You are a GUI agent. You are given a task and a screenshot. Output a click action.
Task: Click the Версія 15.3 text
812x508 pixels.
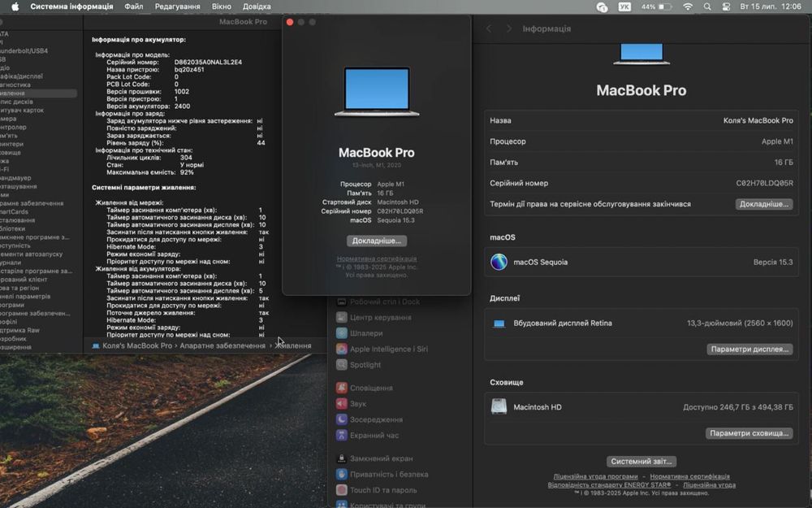point(773,263)
